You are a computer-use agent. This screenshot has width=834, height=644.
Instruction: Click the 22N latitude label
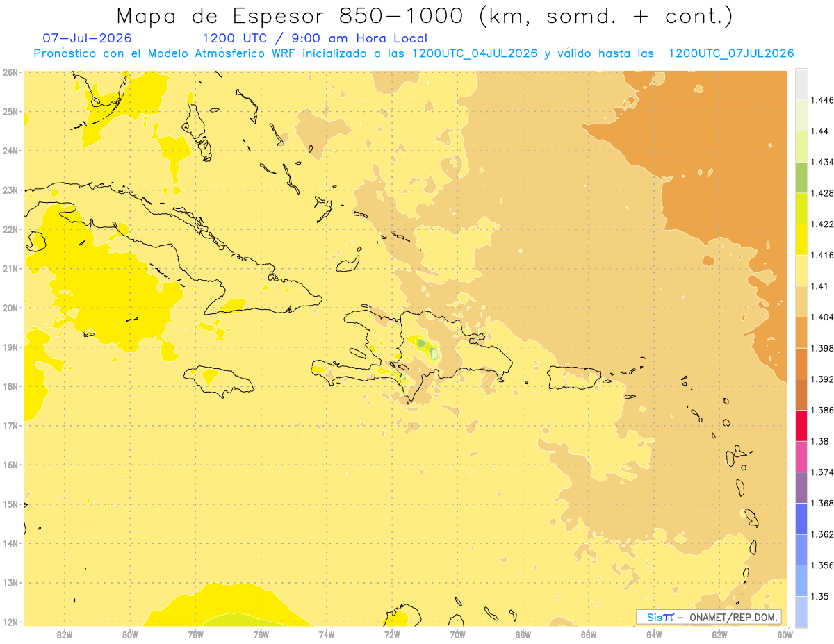[x=10, y=229]
